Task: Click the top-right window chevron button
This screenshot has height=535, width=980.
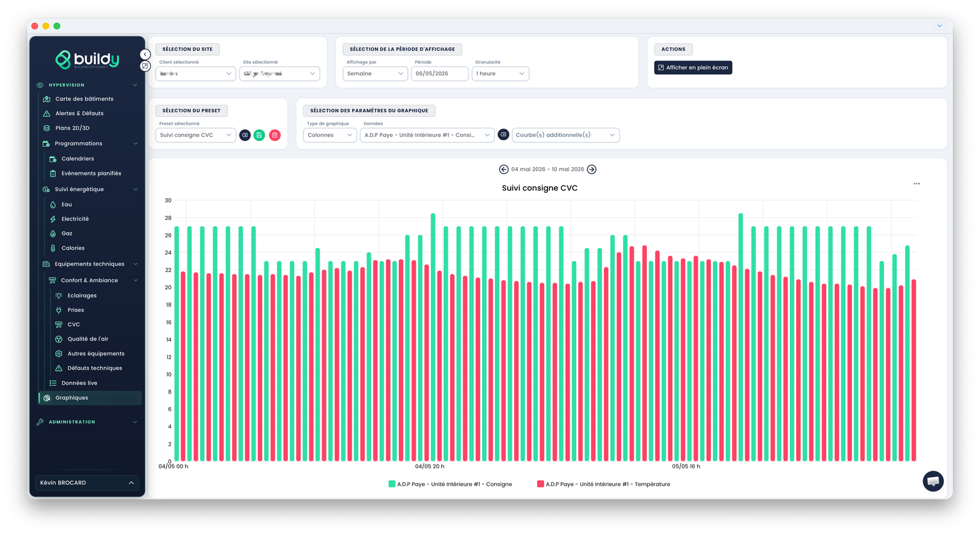Action: click(x=939, y=26)
